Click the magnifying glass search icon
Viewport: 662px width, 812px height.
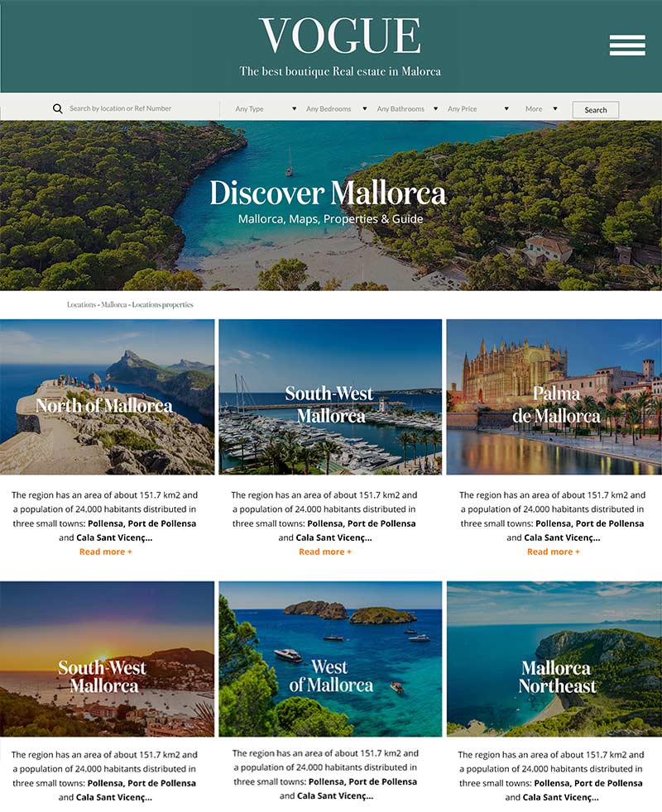(58, 108)
